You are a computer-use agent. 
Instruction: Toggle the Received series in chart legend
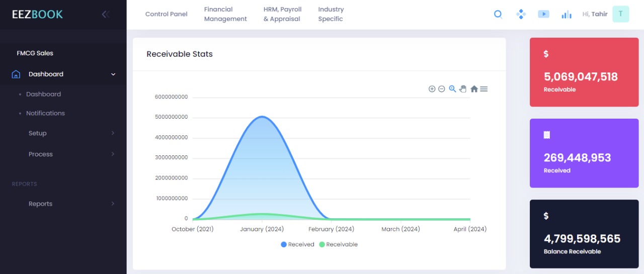click(297, 244)
